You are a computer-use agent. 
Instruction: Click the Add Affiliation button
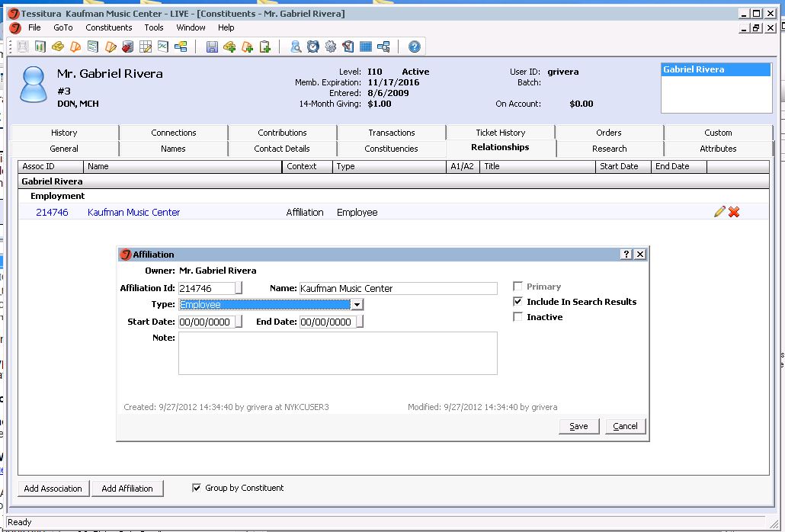coord(127,489)
